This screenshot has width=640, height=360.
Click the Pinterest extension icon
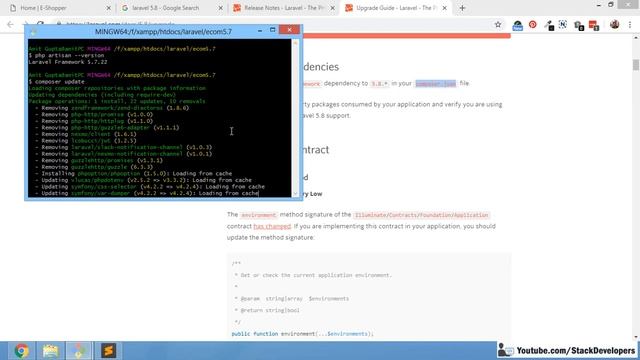pyautogui.click(x=532, y=24)
